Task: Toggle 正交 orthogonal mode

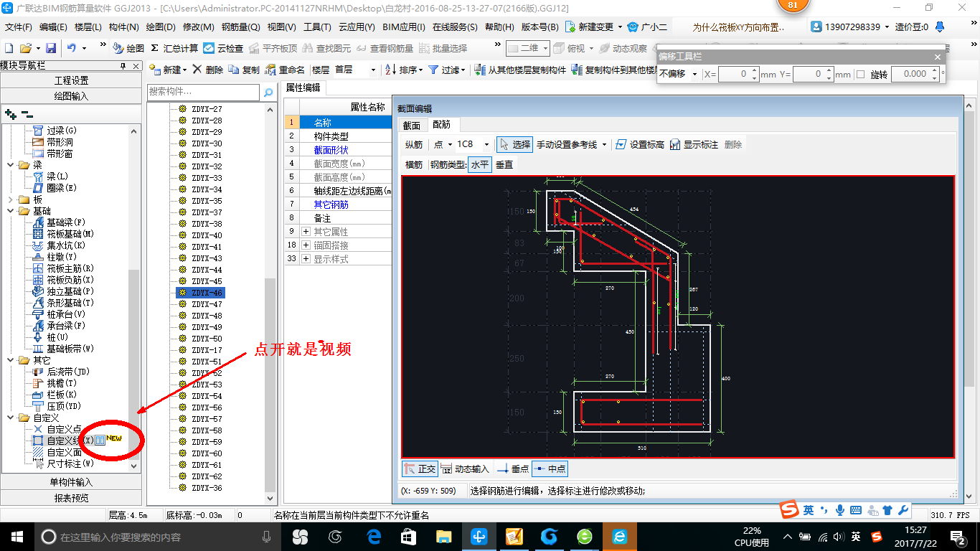Action: (420, 468)
